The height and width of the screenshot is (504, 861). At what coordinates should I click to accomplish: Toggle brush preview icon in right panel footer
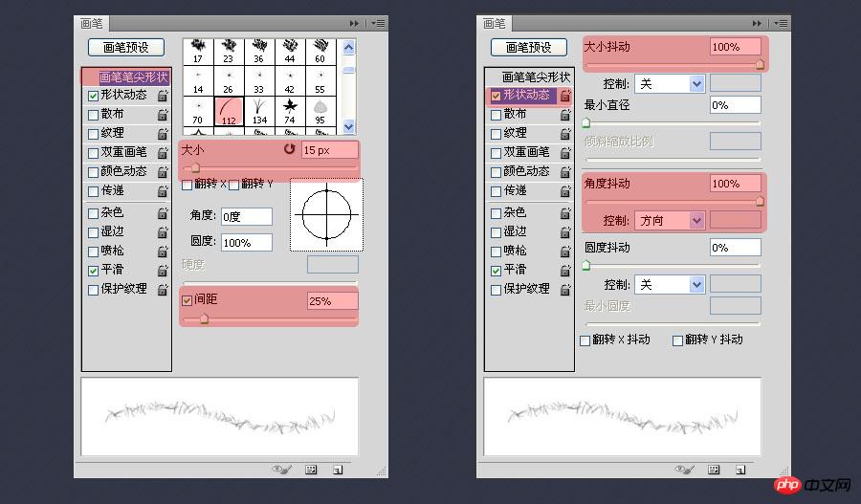(x=684, y=470)
